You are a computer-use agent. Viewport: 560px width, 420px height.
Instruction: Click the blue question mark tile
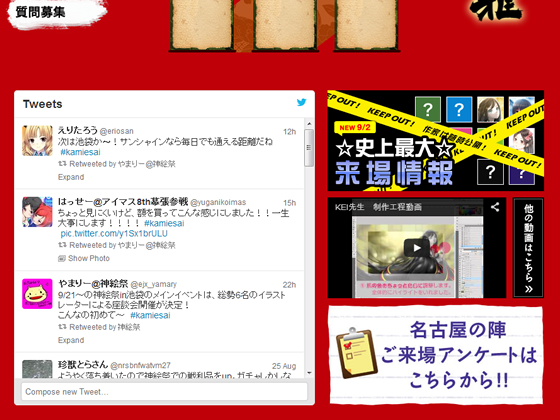pyautogui.click(x=459, y=109)
